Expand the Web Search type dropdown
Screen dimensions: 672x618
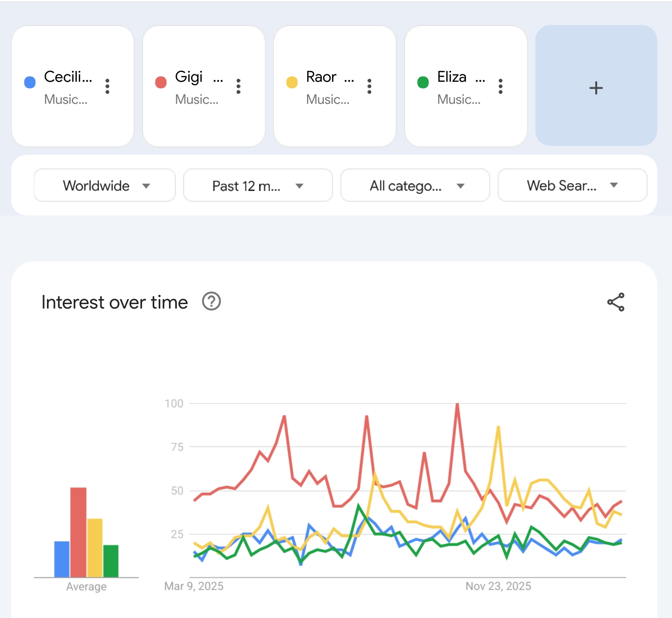[573, 185]
